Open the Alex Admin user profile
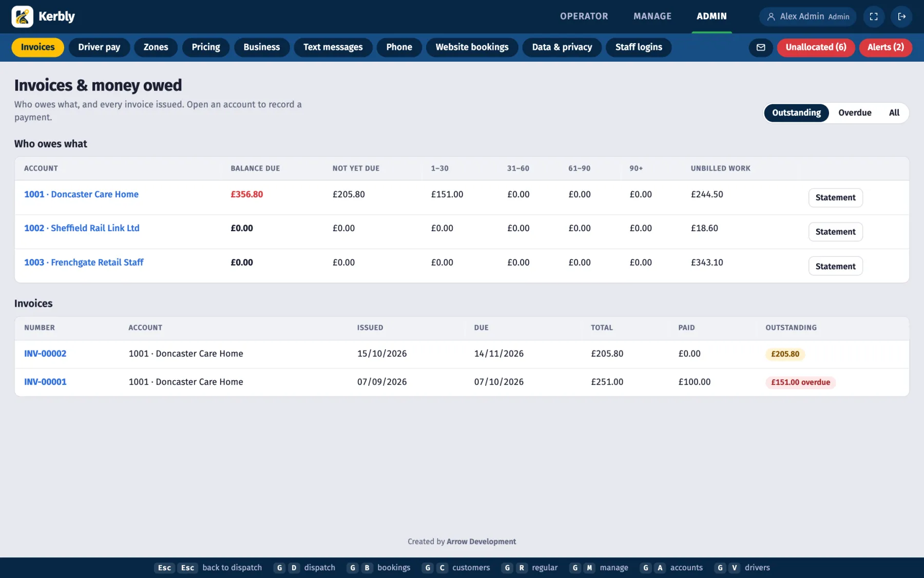Viewport: 924px width, 578px height. click(807, 16)
